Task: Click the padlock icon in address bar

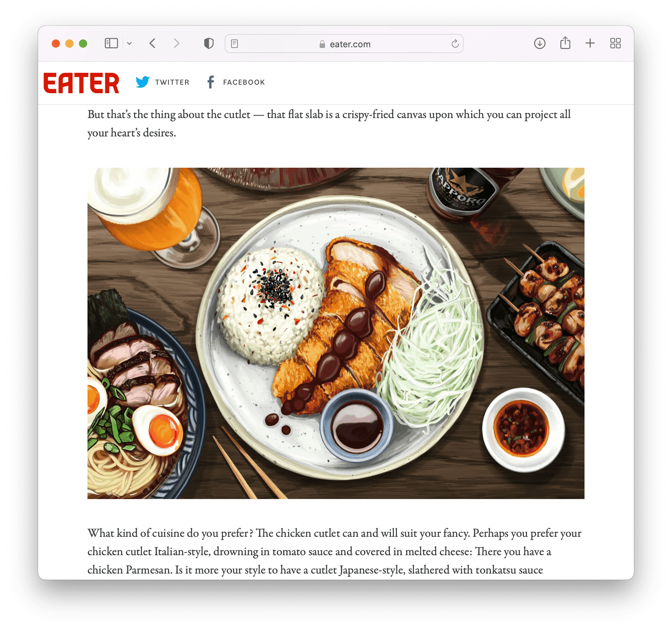Action: (x=322, y=44)
